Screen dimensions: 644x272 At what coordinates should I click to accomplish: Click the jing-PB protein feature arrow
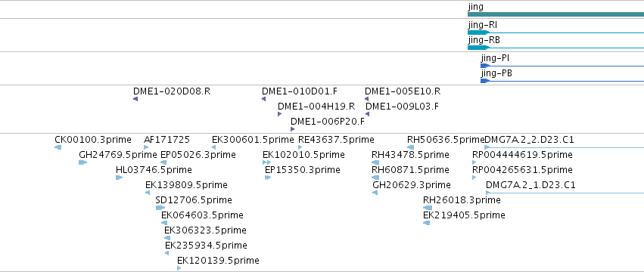click(x=562, y=81)
